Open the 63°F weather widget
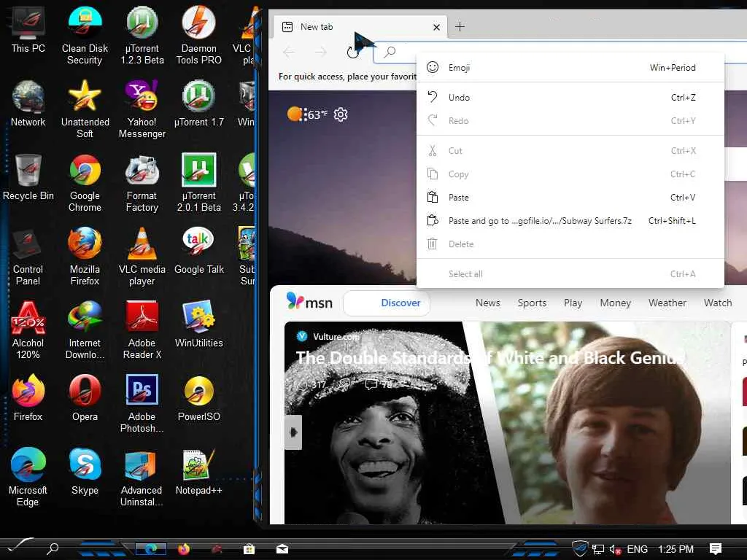This screenshot has height=560, width=747. pos(307,114)
